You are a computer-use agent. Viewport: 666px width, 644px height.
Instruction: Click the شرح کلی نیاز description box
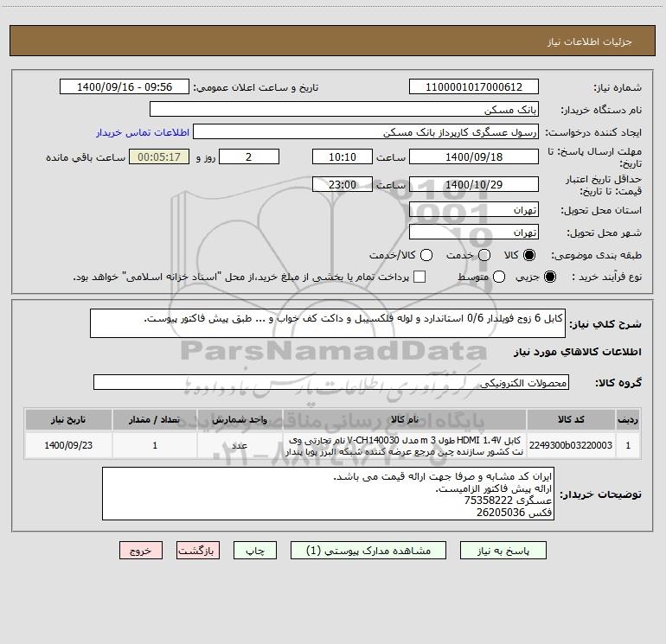pyautogui.click(x=328, y=323)
